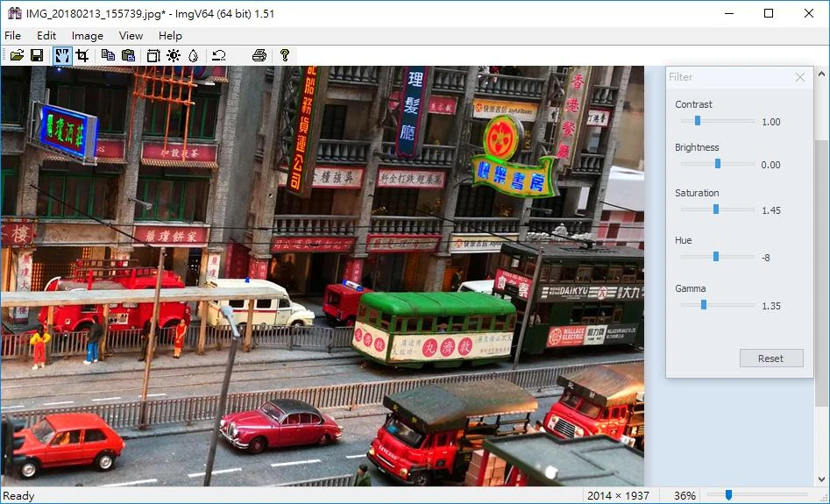Image resolution: width=830 pixels, height=504 pixels.
Task: Click the Gamma slider handle
Action: coord(704,304)
